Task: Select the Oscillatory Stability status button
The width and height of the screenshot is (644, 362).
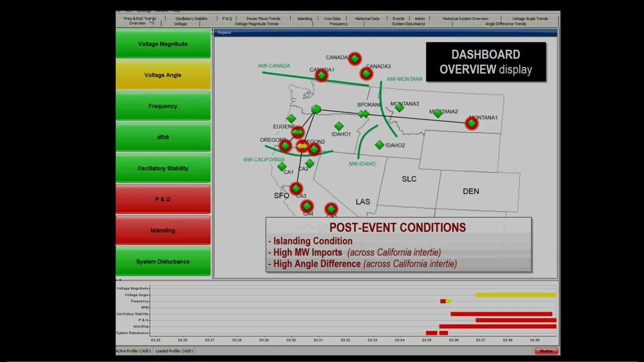Action: coord(163,168)
